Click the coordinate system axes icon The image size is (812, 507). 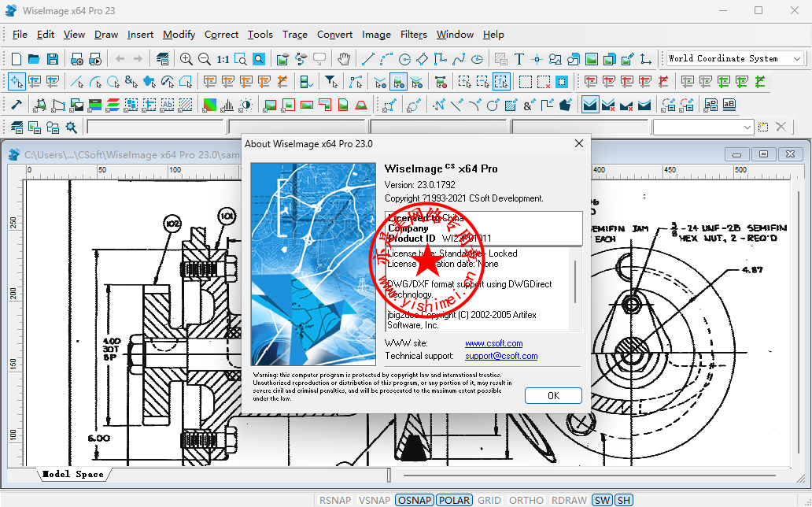pyautogui.click(x=646, y=59)
